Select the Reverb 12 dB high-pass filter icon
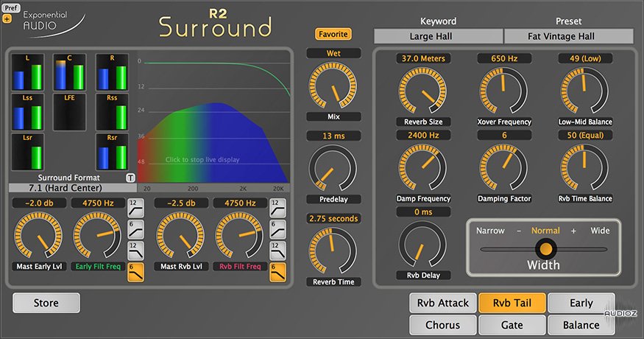 277,208
